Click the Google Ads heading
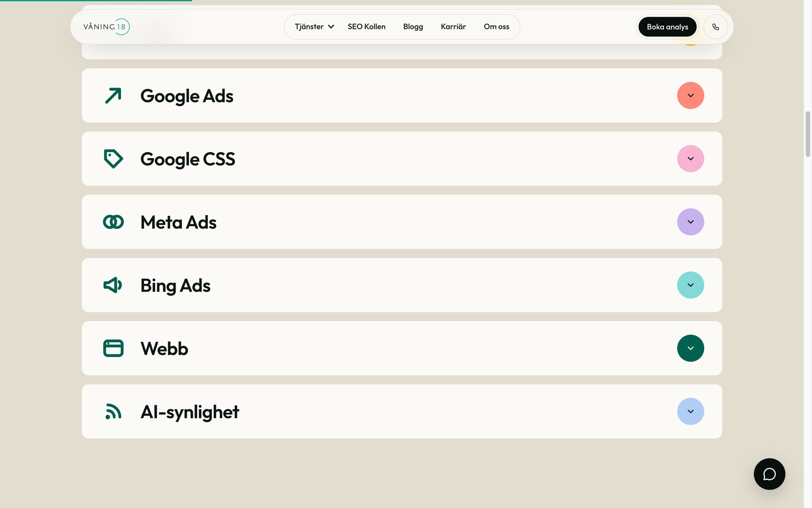The height and width of the screenshot is (508, 812). pos(187,96)
